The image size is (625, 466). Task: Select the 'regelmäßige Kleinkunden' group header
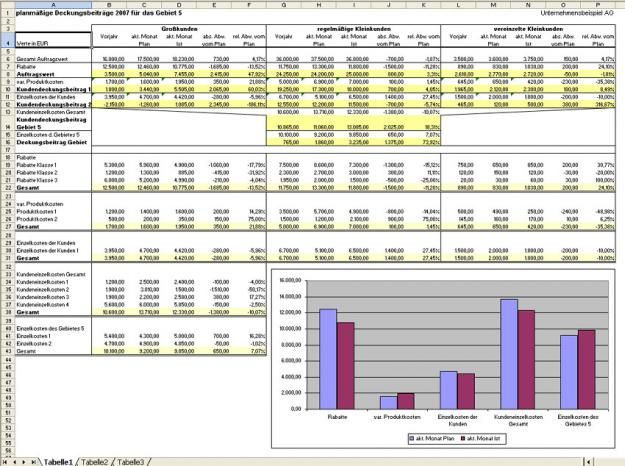click(x=354, y=29)
